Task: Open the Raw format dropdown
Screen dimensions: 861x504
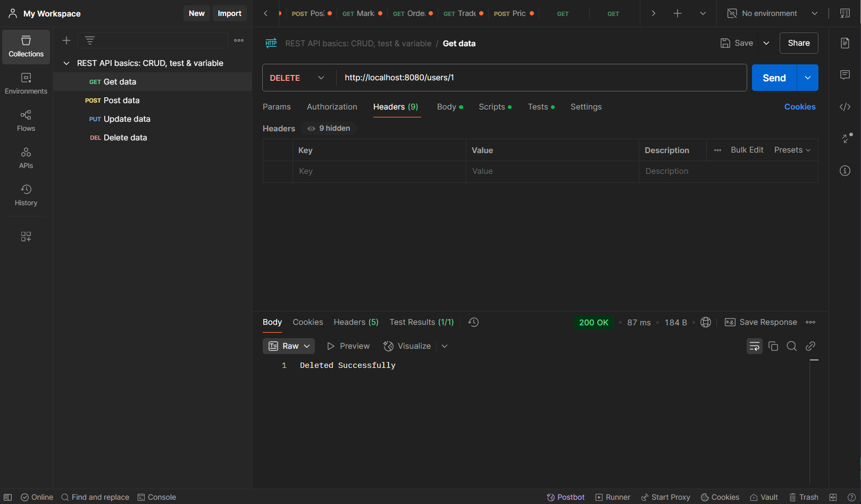Action: point(289,346)
